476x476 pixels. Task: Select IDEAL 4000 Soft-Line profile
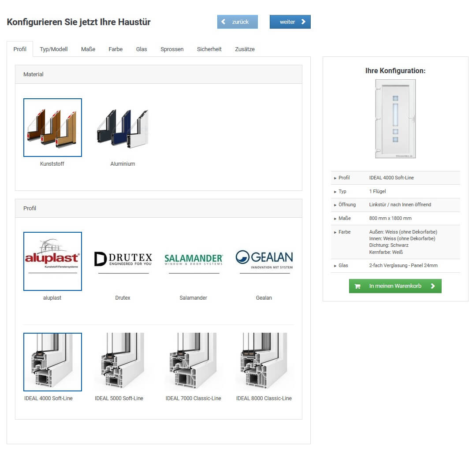click(52, 362)
